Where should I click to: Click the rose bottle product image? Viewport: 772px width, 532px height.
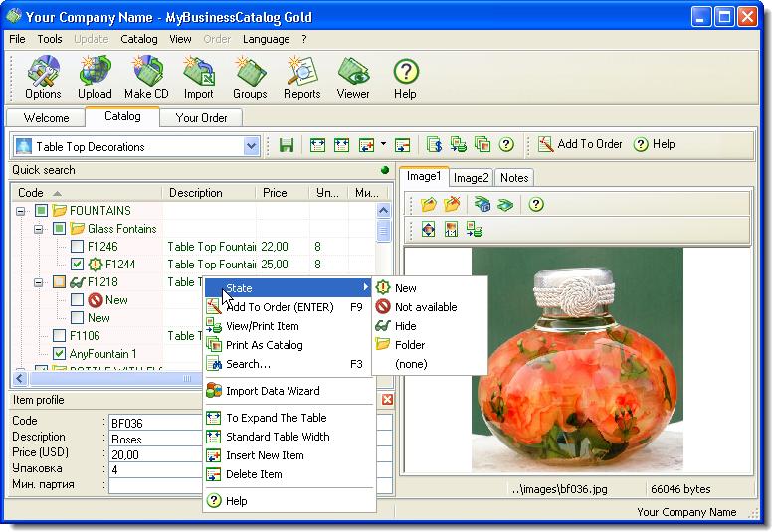click(x=577, y=360)
